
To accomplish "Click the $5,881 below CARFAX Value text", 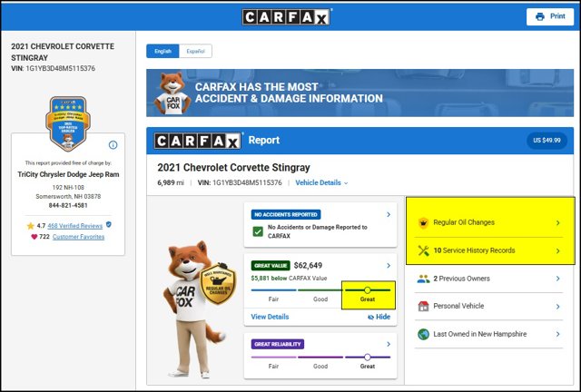I will [289, 279].
